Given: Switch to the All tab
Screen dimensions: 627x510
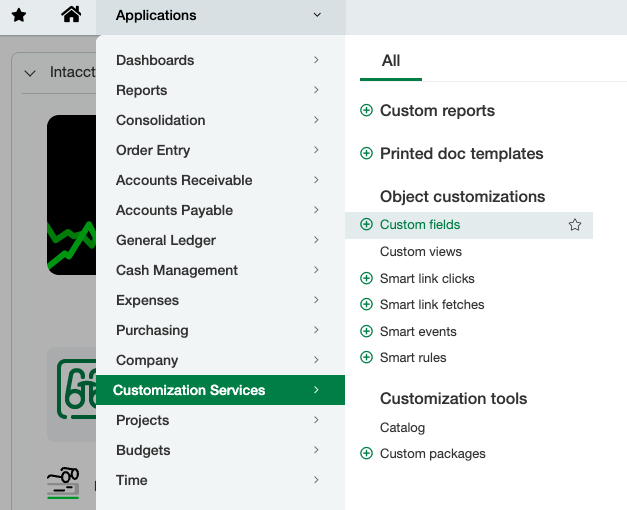Looking at the screenshot, I should coord(391,61).
